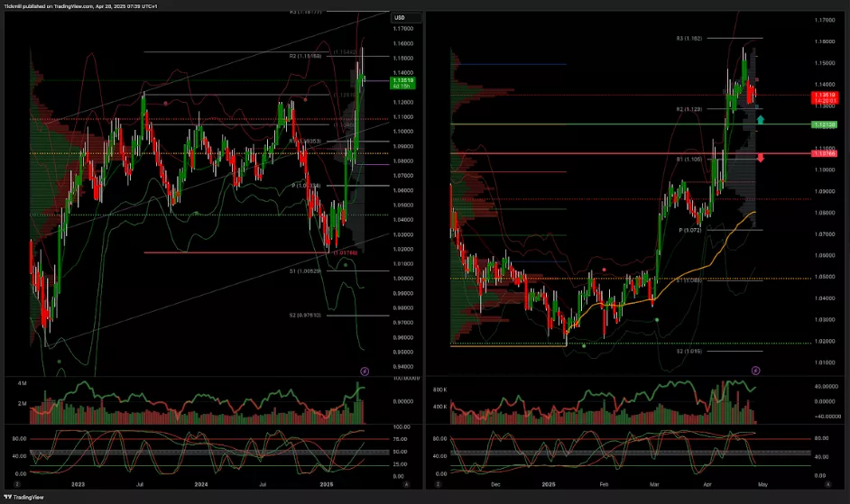850x504 pixels.
Task: Click the red current price label on right chart
Action: click(x=823, y=96)
